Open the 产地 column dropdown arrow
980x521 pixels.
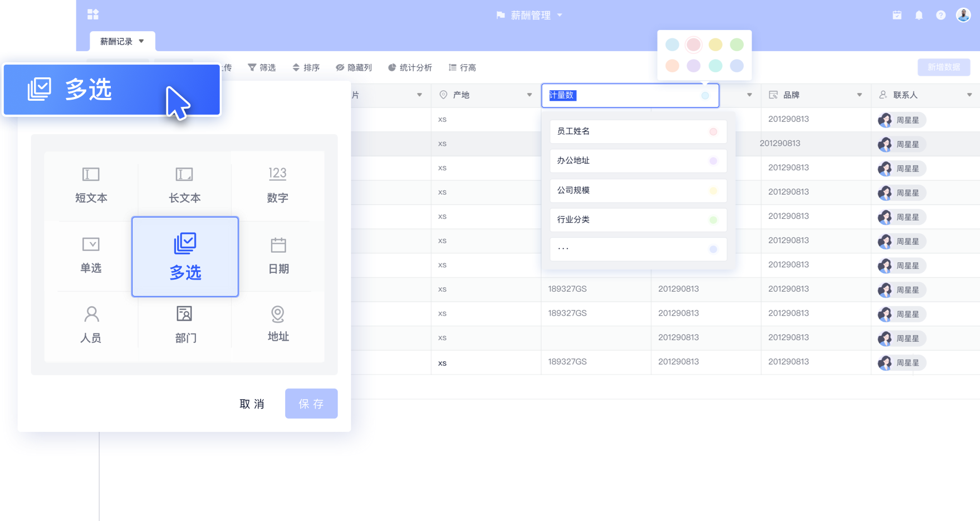[530, 95]
